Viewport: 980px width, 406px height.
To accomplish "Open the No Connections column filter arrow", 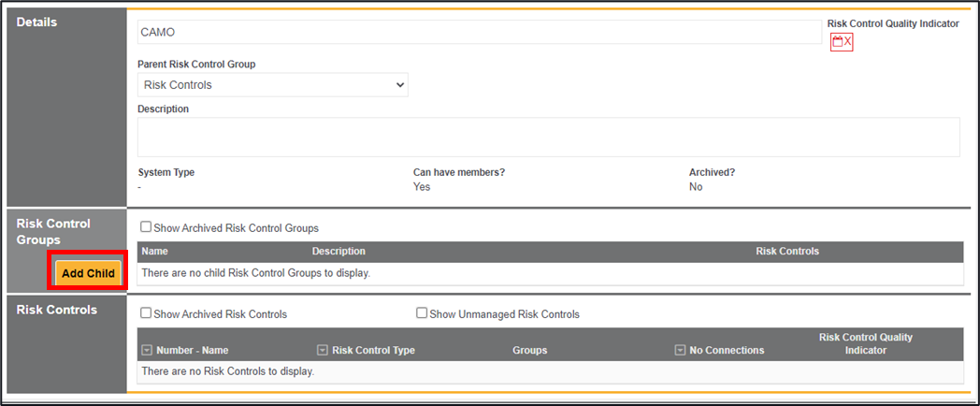I will point(680,351).
